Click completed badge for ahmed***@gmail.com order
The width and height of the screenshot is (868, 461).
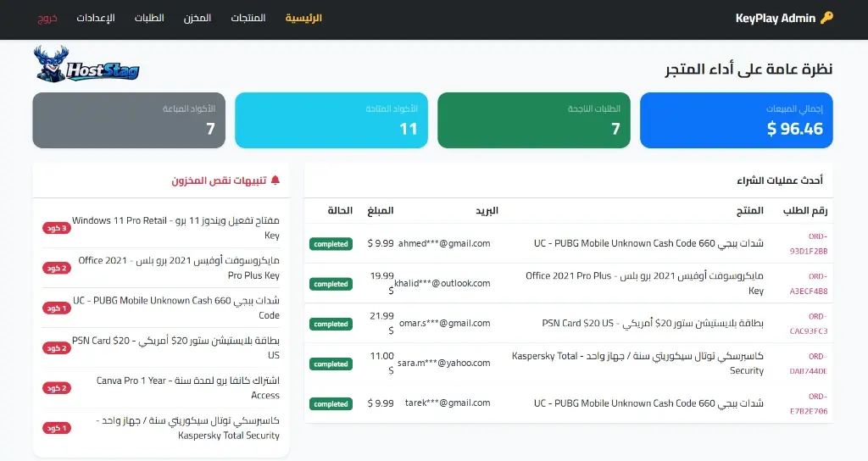point(331,244)
